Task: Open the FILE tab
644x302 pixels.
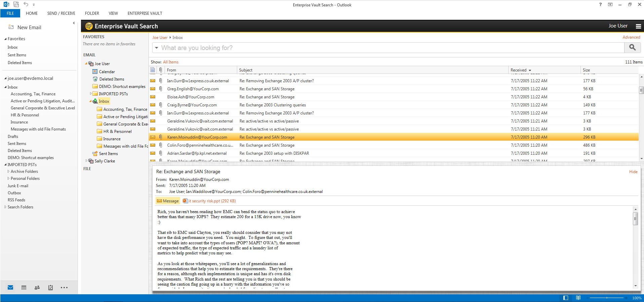Action: pos(10,13)
